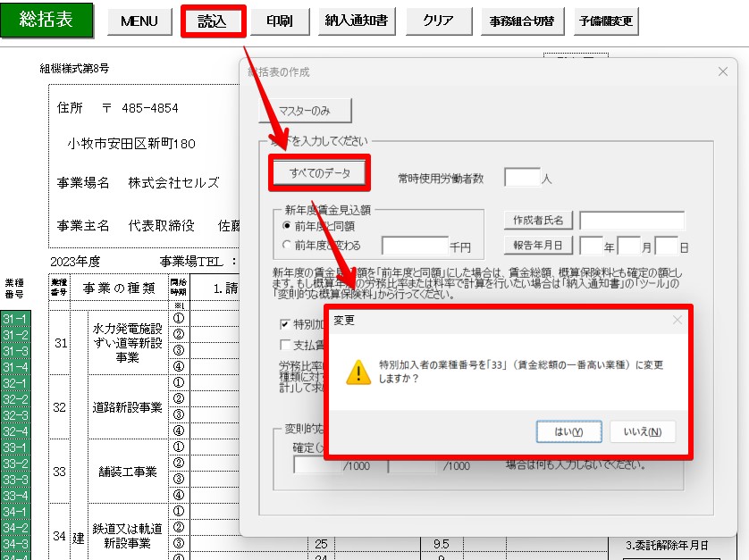Click 道路新設事業 cell

[x=128, y=407]
